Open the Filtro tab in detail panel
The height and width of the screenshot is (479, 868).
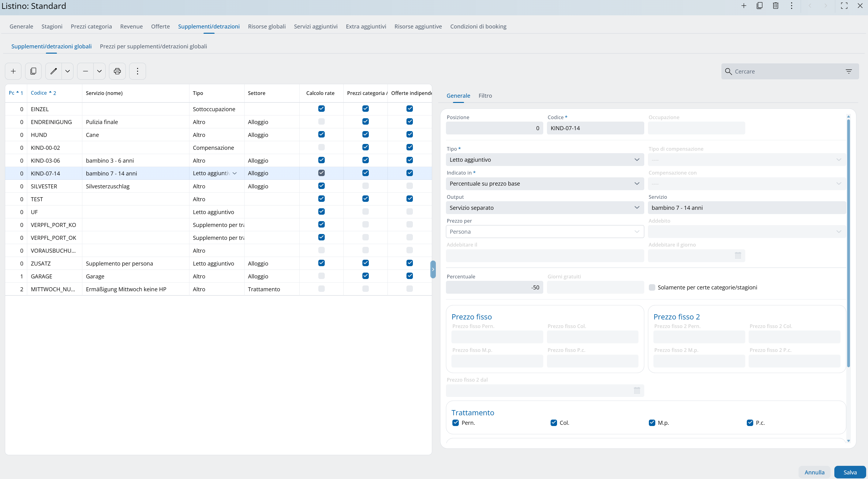click(485, 96)
